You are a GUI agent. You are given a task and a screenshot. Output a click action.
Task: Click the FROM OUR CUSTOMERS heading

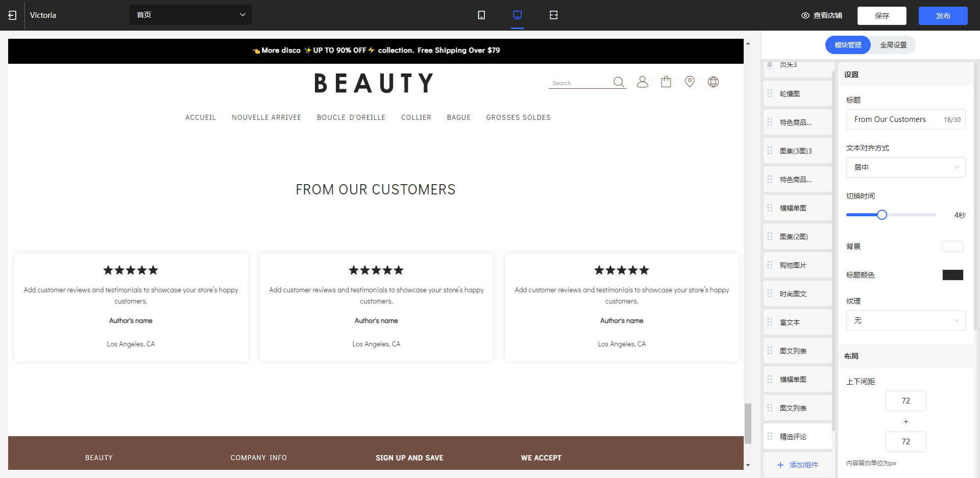[376, 189]
